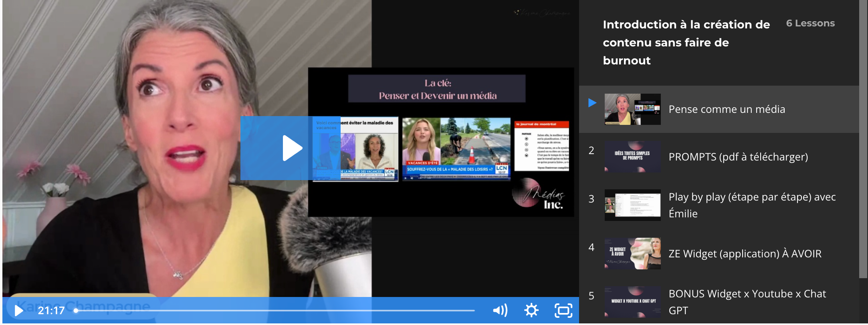
Task: Mute the video with the volume icon
Action: pyautogui.click(x=500, y=310)
